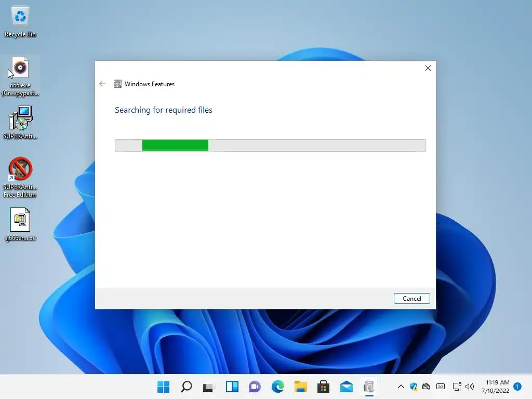Close the Windows Features dialog

coord(428,68)
